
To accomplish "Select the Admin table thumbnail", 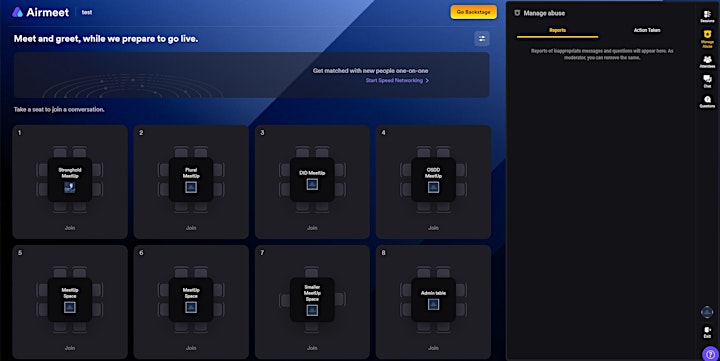I will point(433,304).
